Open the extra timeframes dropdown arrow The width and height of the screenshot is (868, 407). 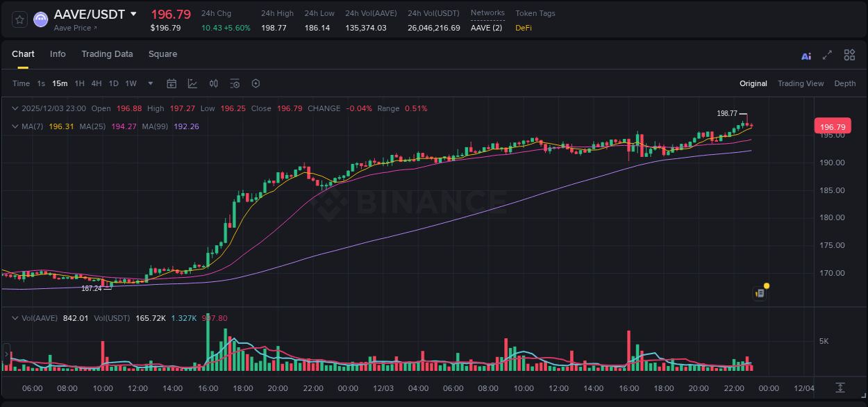point(149,83)
